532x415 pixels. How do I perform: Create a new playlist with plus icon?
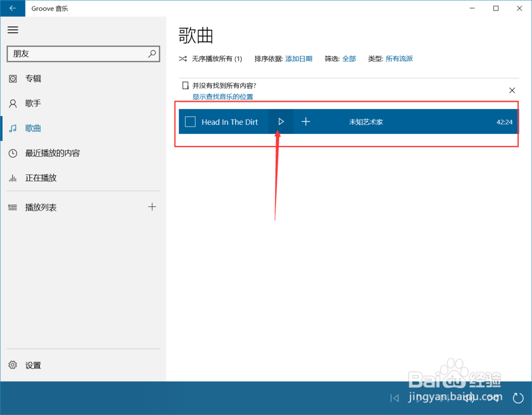[x=152, y=207]
